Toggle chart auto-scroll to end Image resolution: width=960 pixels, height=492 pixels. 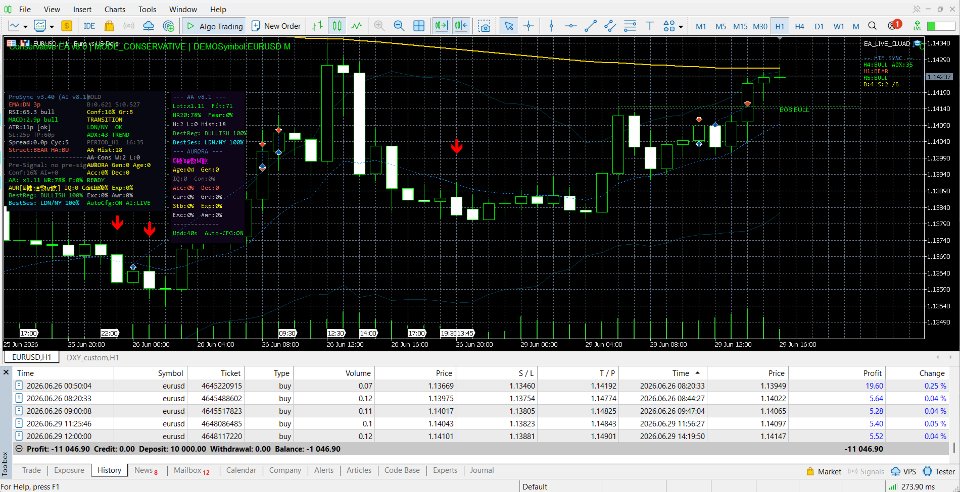click(x=441, y=26)
